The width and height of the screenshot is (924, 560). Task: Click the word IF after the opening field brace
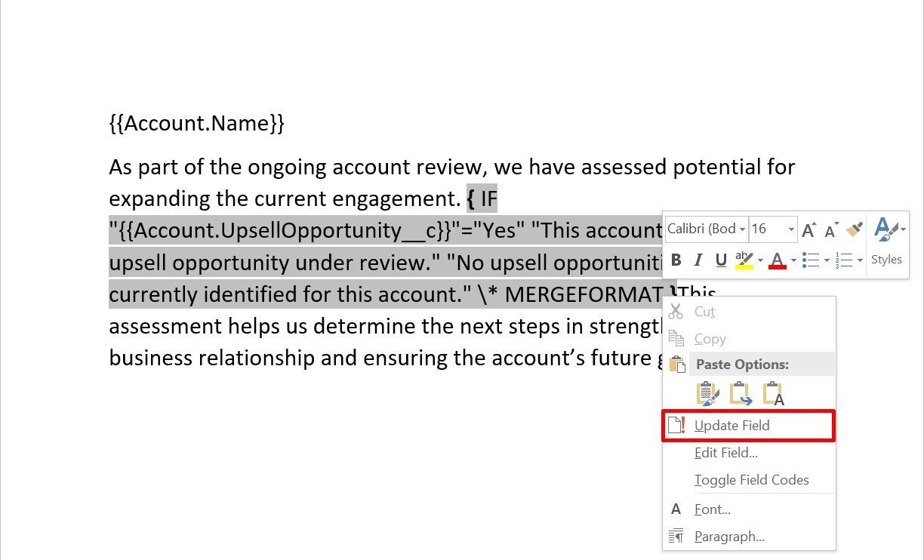tap(489, 198)
